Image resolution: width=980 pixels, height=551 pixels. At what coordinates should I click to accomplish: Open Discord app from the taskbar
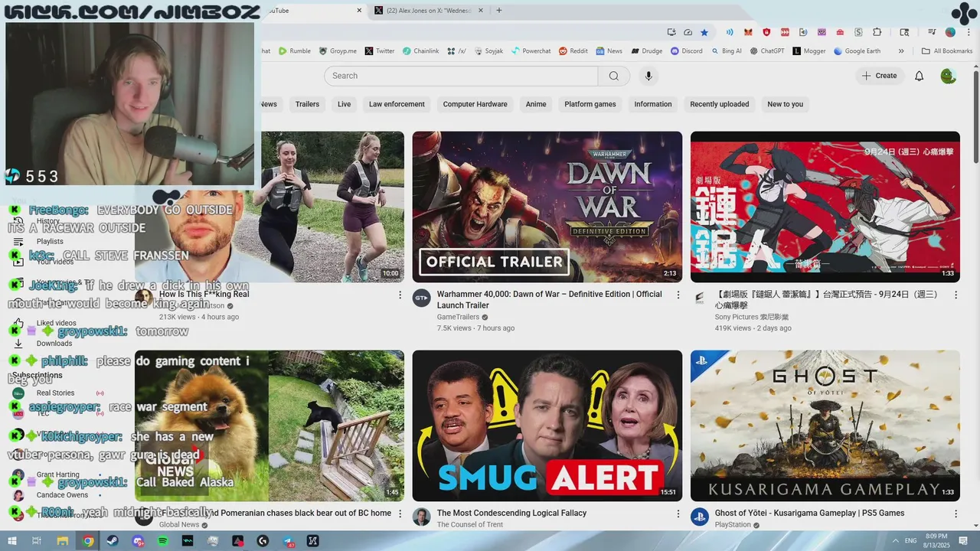coord(138,541)
